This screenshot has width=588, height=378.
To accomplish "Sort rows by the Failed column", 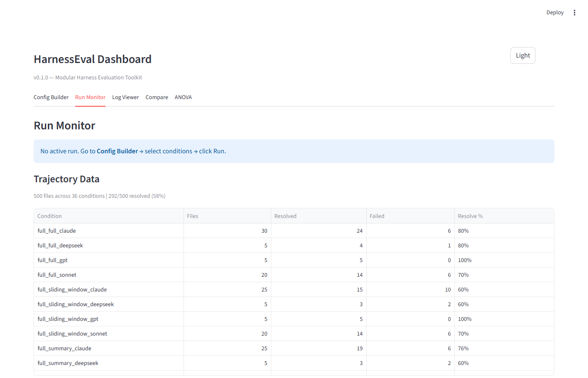I will coord(377,215).
